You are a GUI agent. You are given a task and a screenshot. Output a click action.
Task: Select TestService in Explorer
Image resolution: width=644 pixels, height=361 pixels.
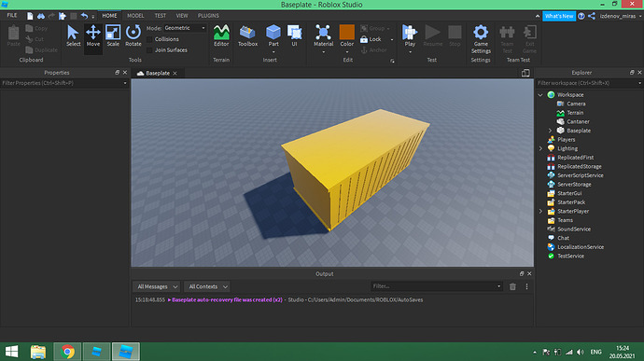[x=570, y=256]
